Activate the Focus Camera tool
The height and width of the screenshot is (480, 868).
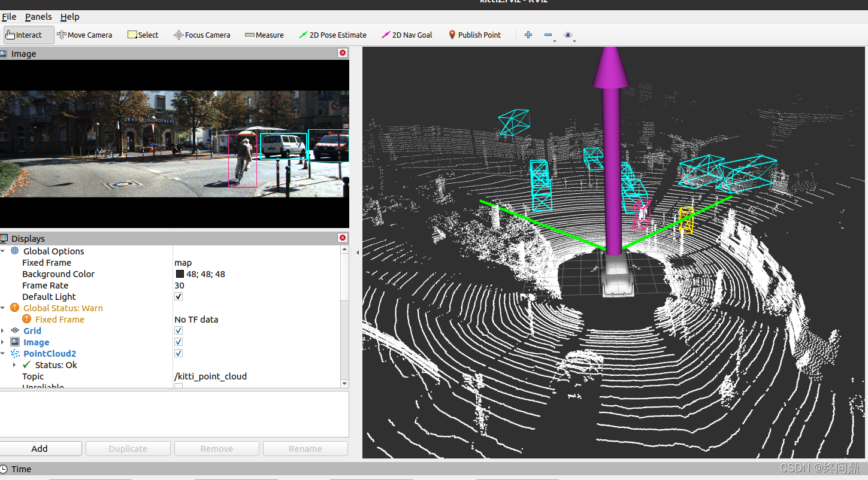point(202,35)
